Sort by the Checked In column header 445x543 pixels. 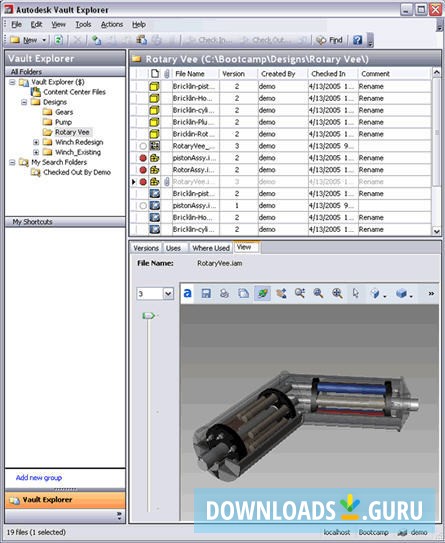tap(333, 73)
